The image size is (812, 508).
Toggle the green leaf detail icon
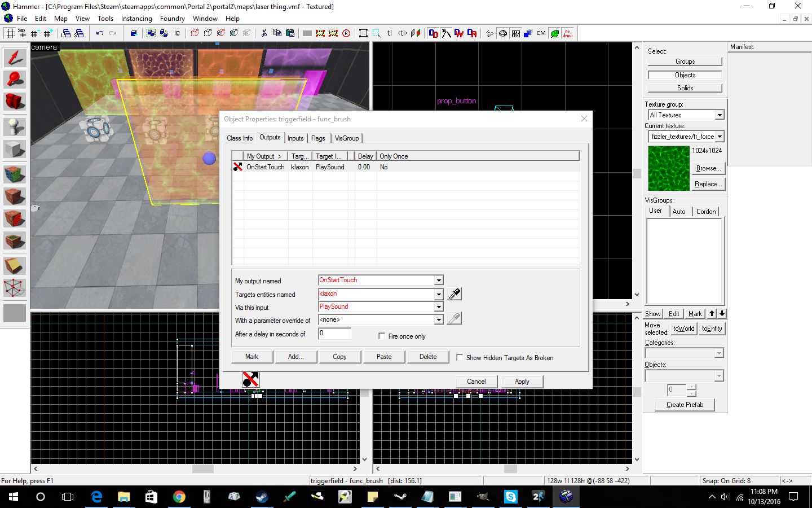(555, 33)
